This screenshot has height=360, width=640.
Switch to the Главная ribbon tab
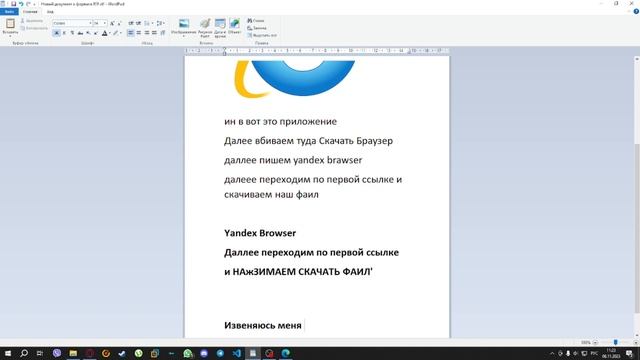pyautogui.click(x=30, y=11)
